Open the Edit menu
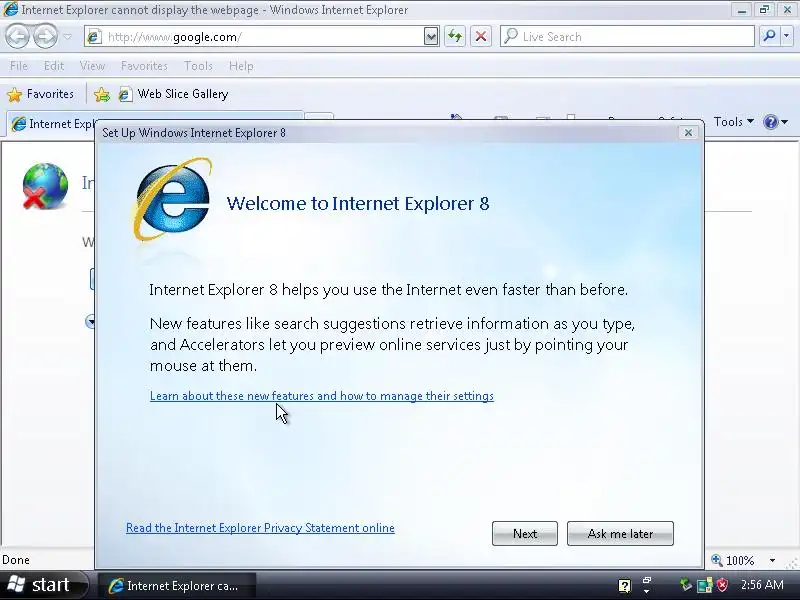Viewport: 800px width, 600px height. click(54, 66)
